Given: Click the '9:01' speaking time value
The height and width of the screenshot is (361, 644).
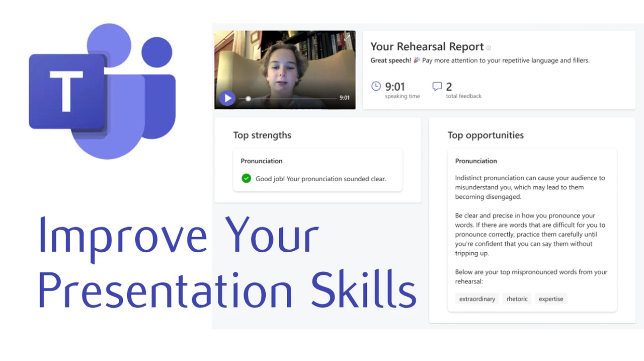Looking at the screenshot, I should pos(395,87).
